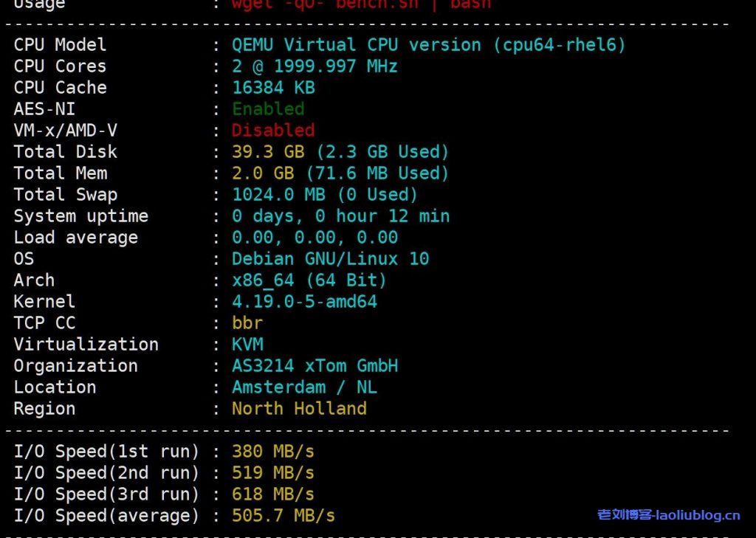Click the Debian GNU/Linux 10 text
This screenshot has width=756, height=538.
(x=330, y=259)
